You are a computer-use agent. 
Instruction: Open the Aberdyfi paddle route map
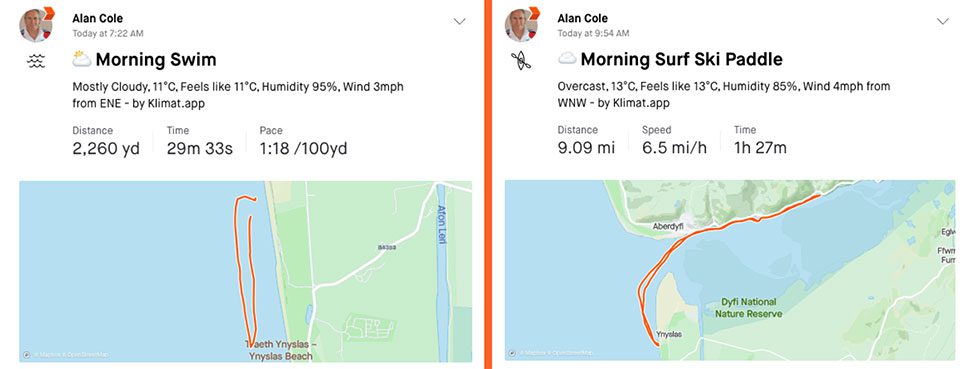(730, 271)
